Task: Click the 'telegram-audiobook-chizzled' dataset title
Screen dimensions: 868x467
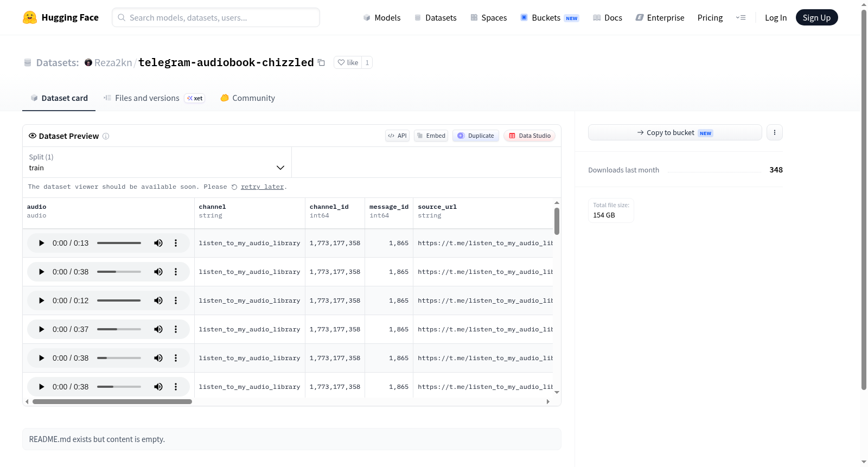Action: coord(226,62)
